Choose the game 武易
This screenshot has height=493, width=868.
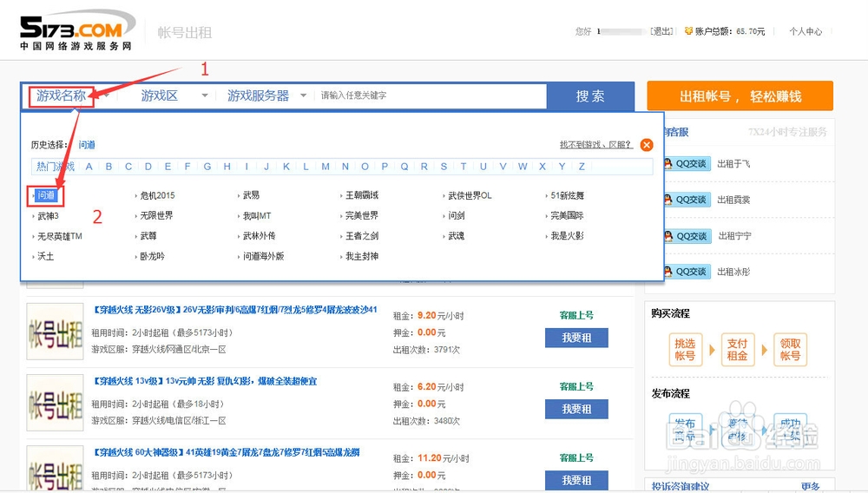point(252,195)
